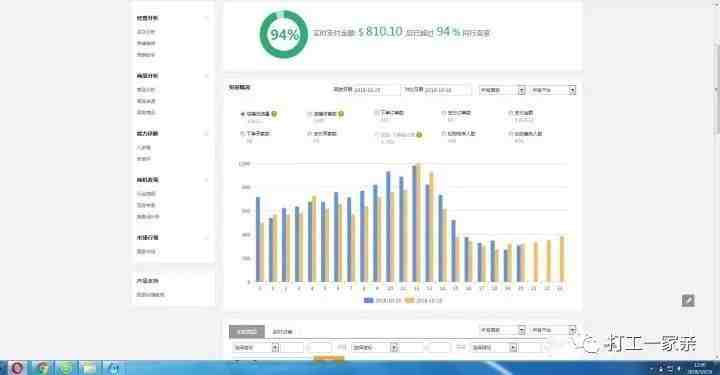Image resolution: width=720 pixels, height=375 pixels.
Task: Select the first radio button in second metric row
Action: click(242, 134)
